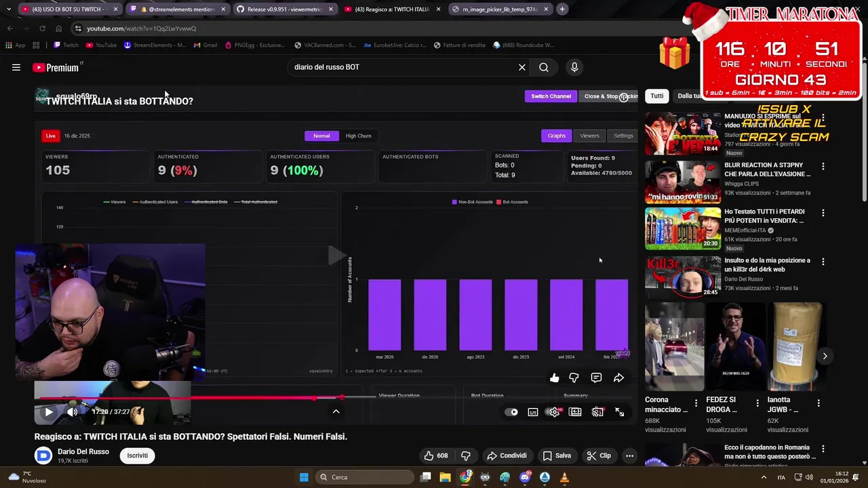Start voice search with microphone
Screen dimensions: 868x488
point(574,67)
